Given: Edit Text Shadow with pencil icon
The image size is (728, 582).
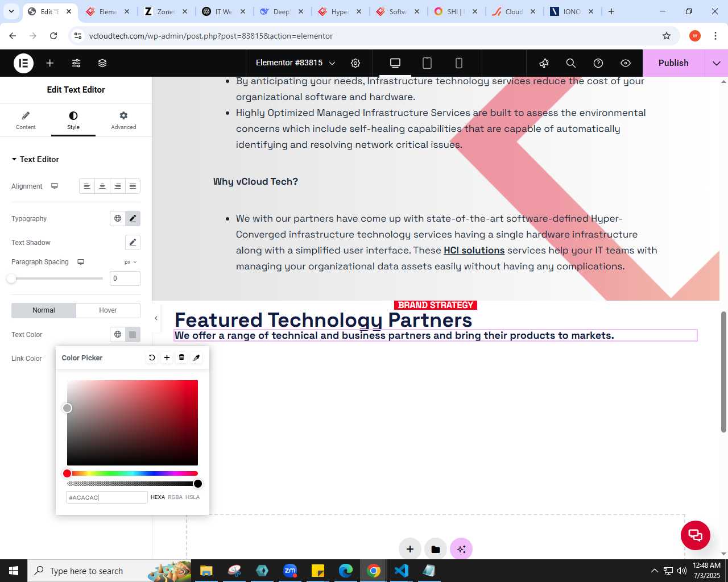Looking at the screenshot, I should [x=133, y=242].
